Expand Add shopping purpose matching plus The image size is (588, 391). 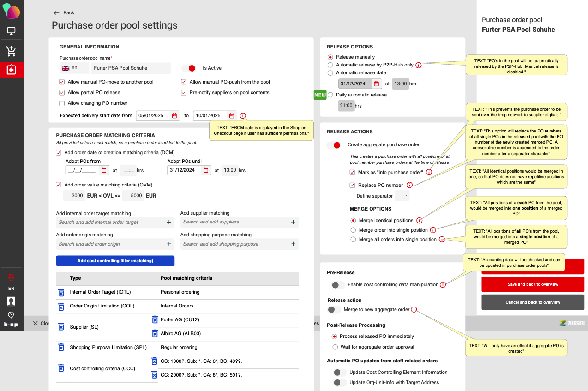coord(293,244)
